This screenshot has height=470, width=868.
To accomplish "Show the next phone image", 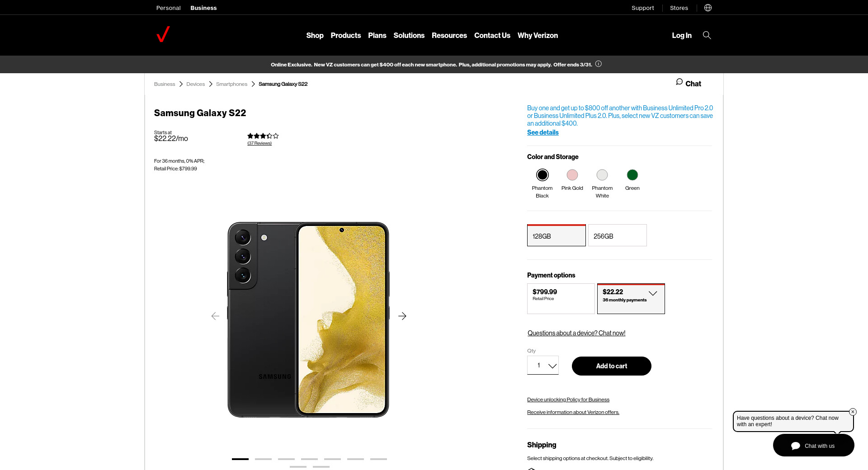I will point(402,316).
